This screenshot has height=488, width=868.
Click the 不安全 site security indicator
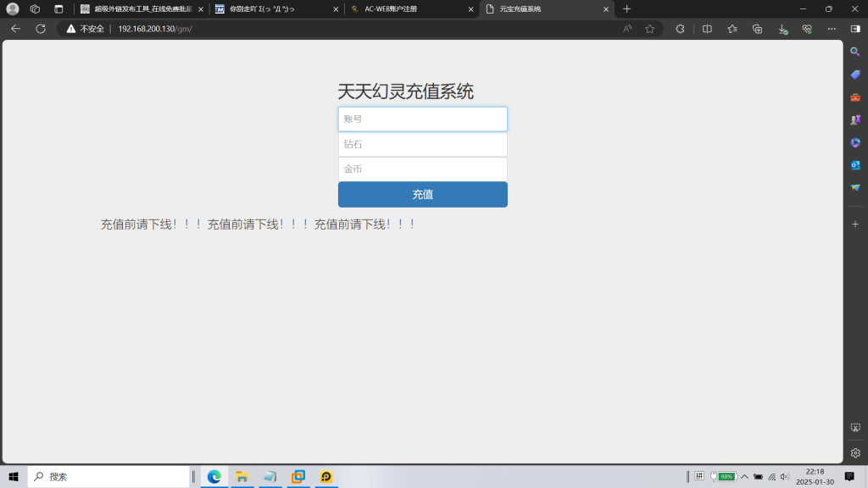(x=86, y=28)
